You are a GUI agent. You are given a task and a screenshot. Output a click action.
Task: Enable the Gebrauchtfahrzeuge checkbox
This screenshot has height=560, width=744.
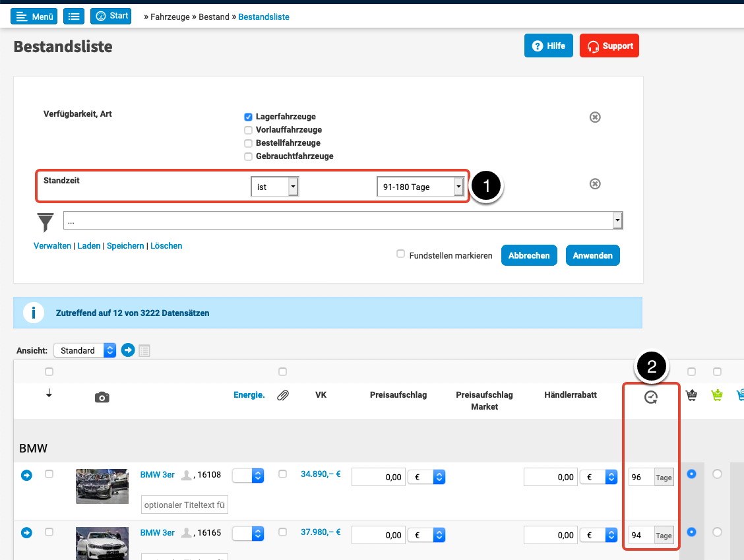(249, 156)
